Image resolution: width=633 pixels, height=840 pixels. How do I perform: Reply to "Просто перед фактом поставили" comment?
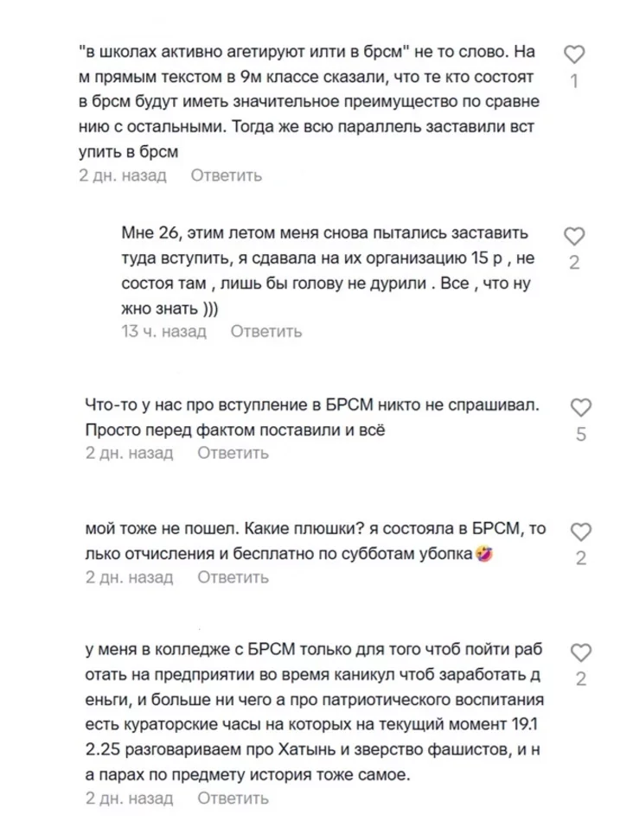coord(233,453)
